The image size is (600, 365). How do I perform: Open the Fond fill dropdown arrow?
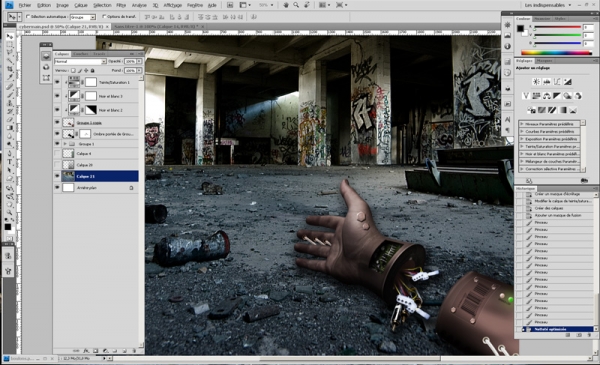point(139,70)
